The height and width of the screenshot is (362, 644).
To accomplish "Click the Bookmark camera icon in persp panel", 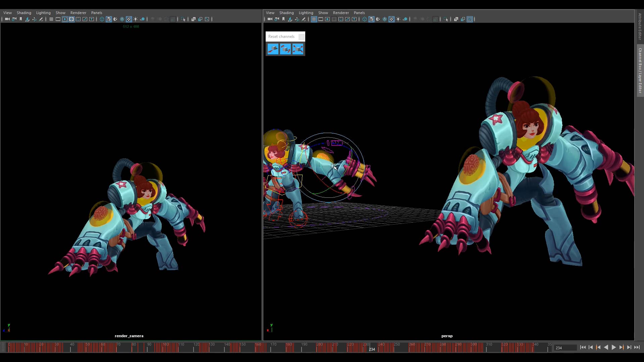I will point(283,19).
